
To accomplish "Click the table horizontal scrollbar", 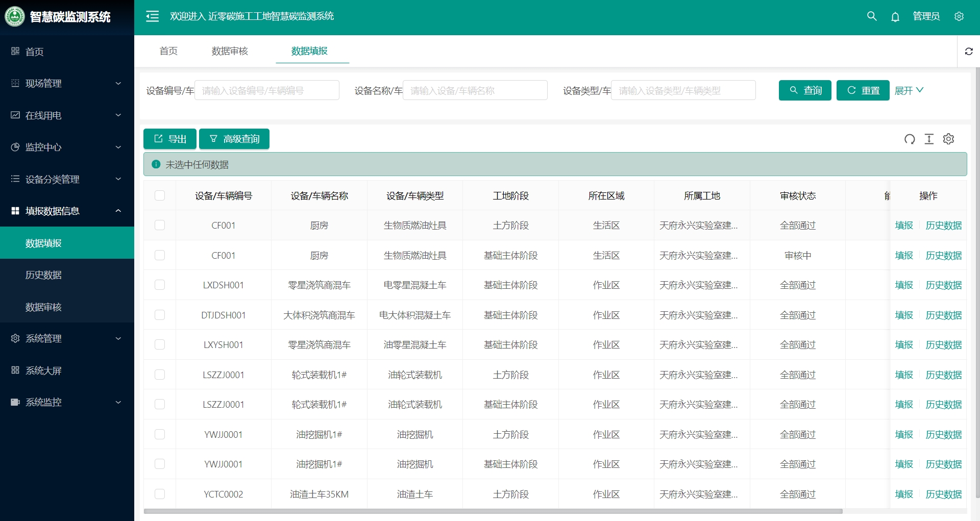I will click(x=493, y=511).
